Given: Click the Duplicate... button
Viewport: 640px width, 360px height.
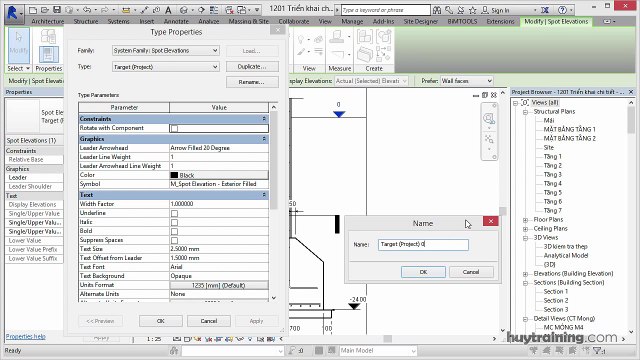Looking at the screenshot, I should [252, 67].
